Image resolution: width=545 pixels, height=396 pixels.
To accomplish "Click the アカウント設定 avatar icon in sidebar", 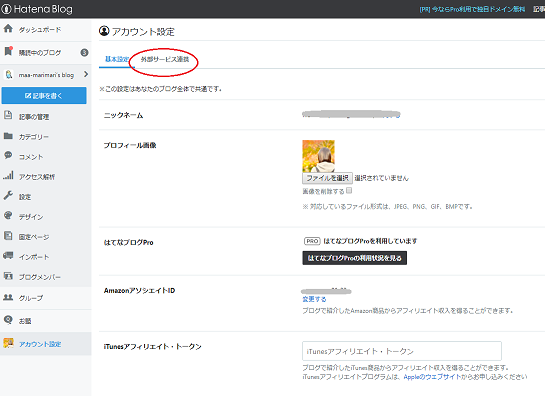I will 8,344.
